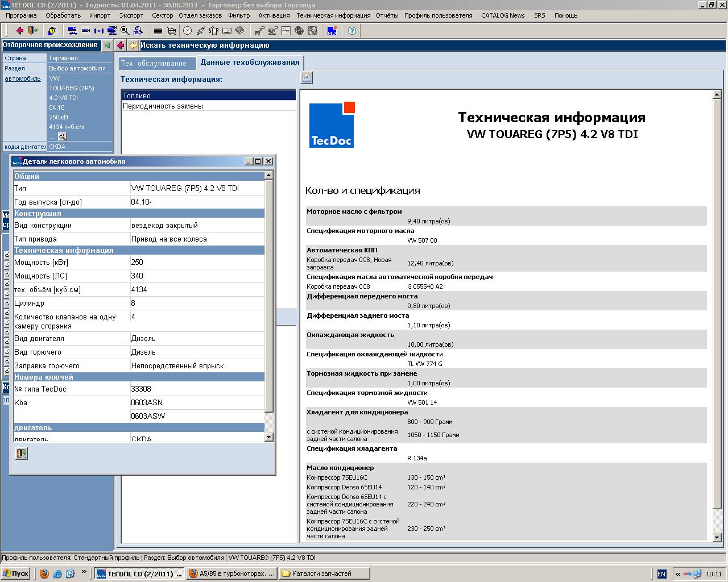Screen dimensions: 728x582
Task: Select Периодичность замены list item
Action: point(209,106)
